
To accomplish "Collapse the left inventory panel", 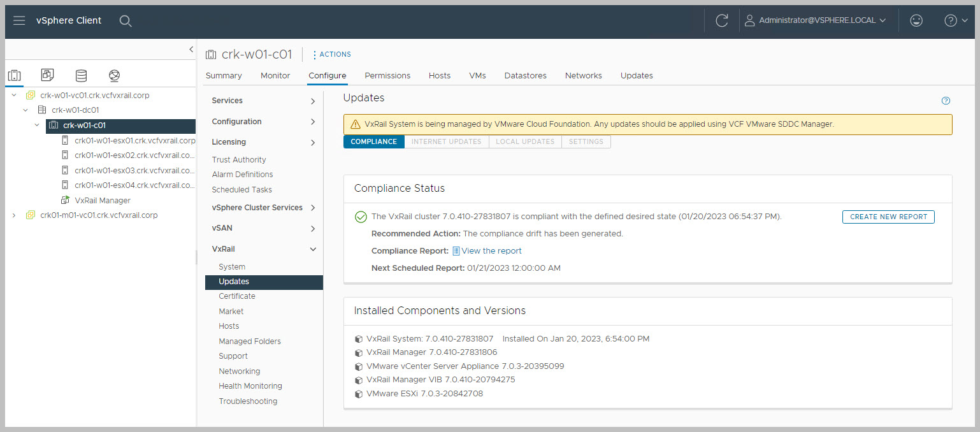I will tap(191, 49).
